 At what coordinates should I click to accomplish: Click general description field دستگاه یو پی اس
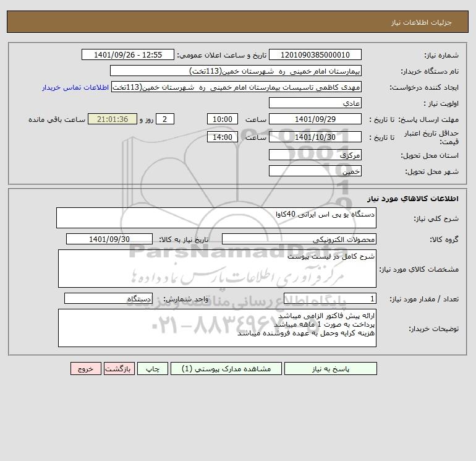(216, 218)
